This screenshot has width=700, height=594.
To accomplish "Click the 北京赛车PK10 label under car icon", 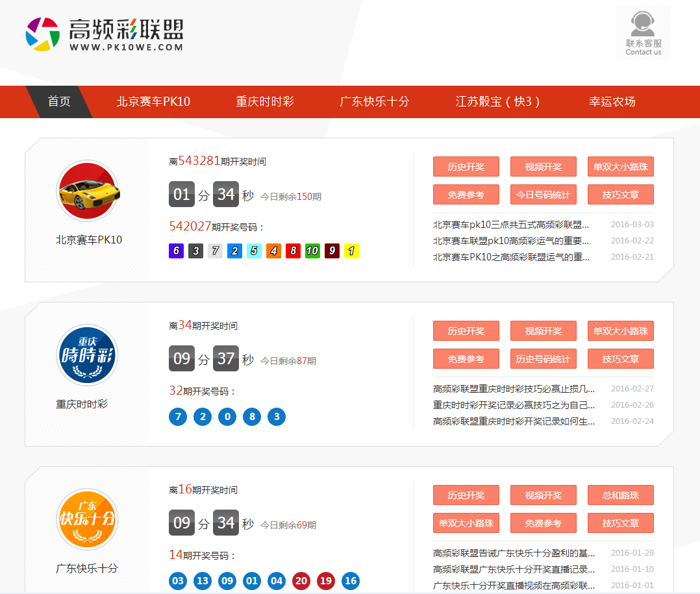I will point(89,240).
